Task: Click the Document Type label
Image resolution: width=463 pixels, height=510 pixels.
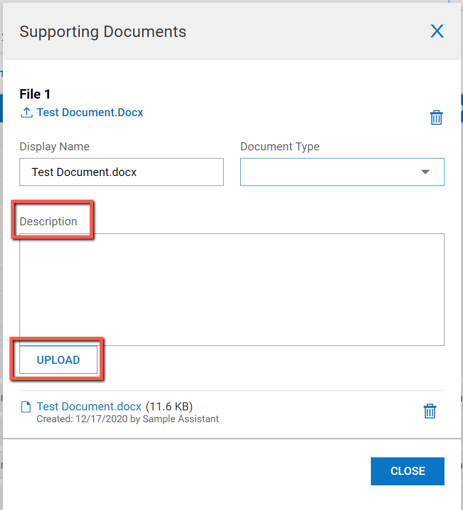Action: click(280, 147)
